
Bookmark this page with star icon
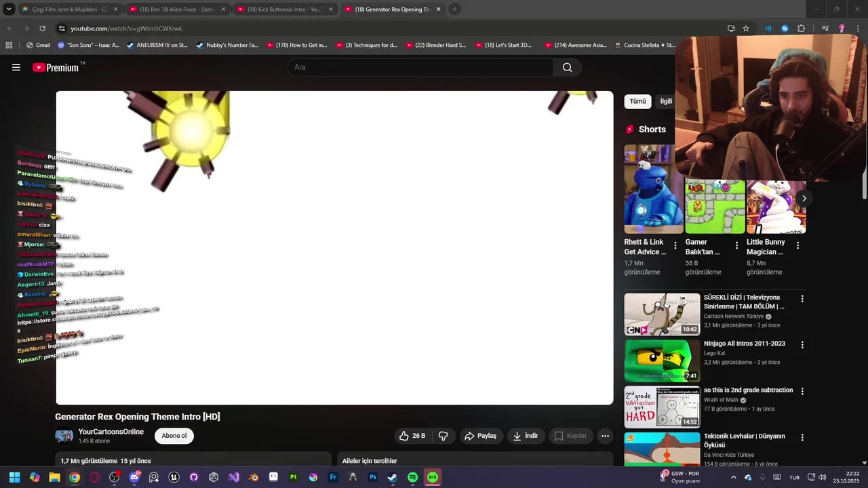[x=746, y=28]
